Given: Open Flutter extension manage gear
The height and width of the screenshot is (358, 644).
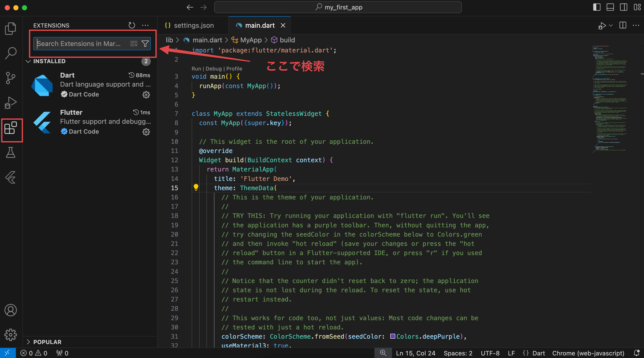Looking at the screenshot, I should (146, 132).
